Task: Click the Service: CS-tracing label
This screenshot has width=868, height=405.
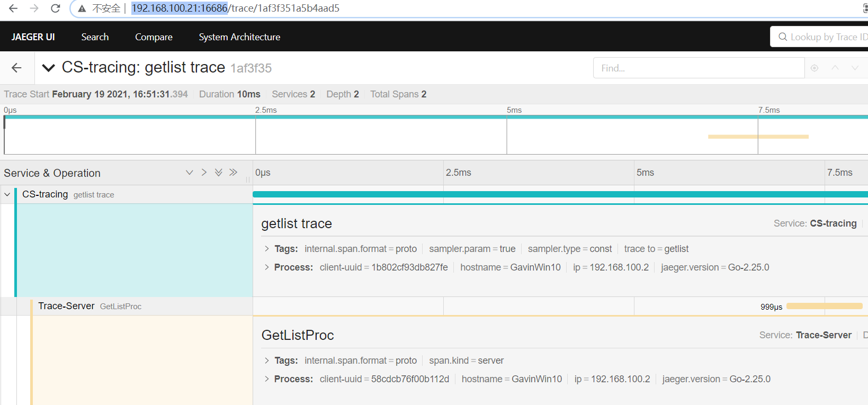Action: click(x=815, y=223)
